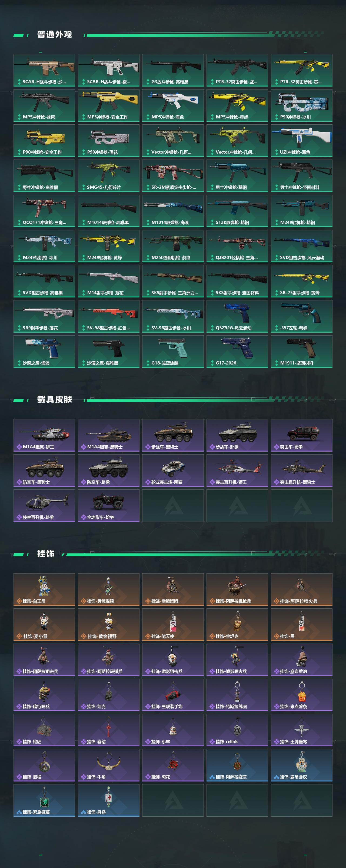Choose the 突击直升机-黑骑士 helicopter skin
Viewport: 346px width, 868px height.
(301, 471)
